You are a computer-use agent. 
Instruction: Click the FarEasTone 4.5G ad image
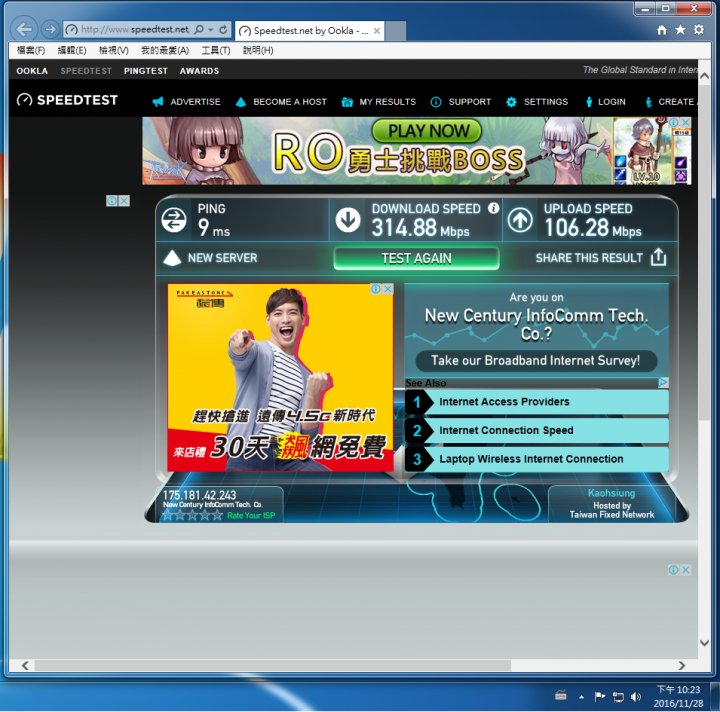click(x=280, y=378)
